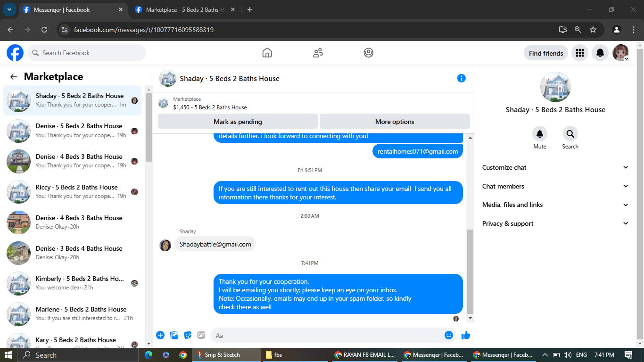Open notifications bell icon

pyautogui.click(x=600, y=53)
